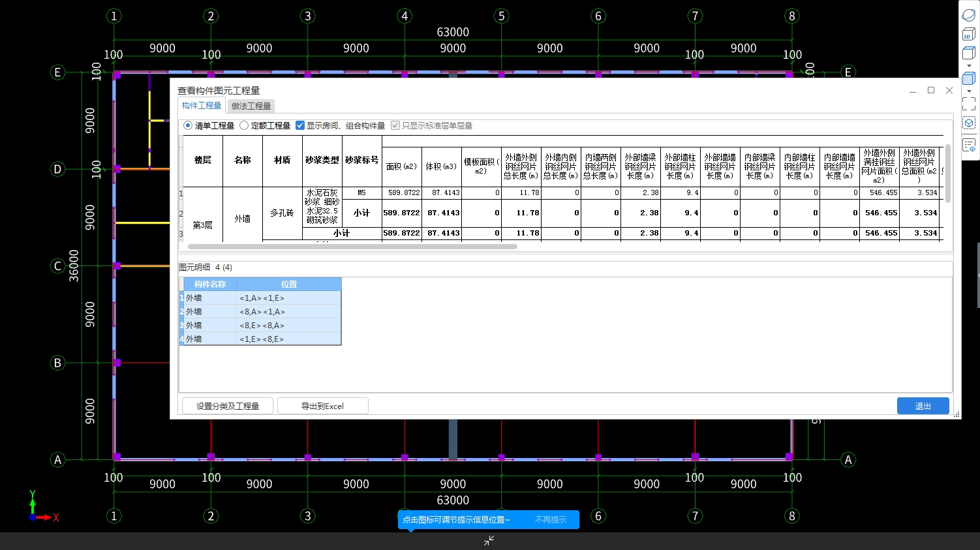The width and height of the screenshot is (980, 550).
Task: Click the 外墙外侧钢丝网片总长度 column header
Action: click(521, 166)
